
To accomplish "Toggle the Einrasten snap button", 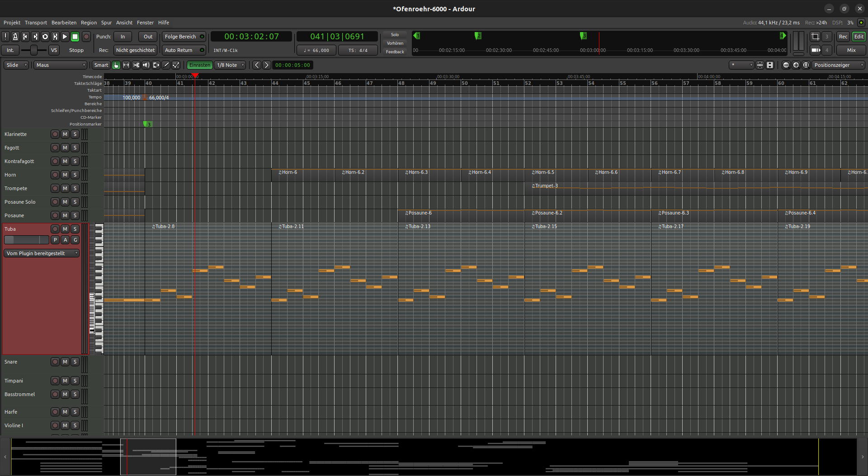I will (199, 65).
